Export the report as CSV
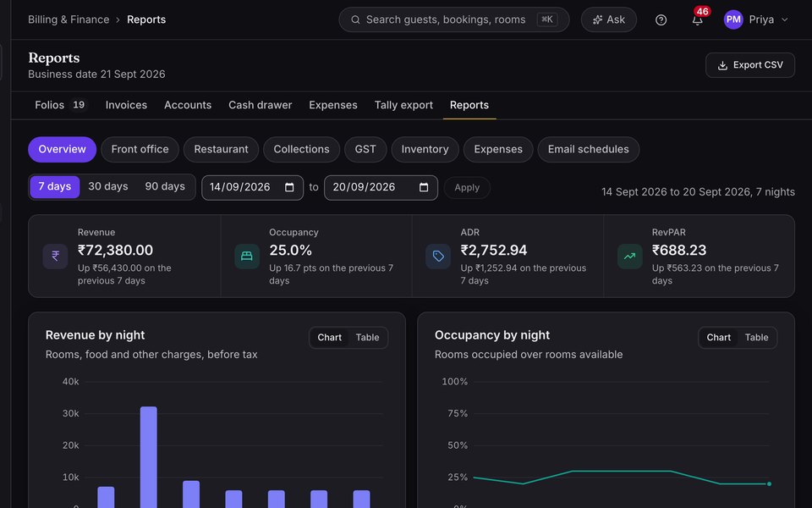 coord(750,65)
